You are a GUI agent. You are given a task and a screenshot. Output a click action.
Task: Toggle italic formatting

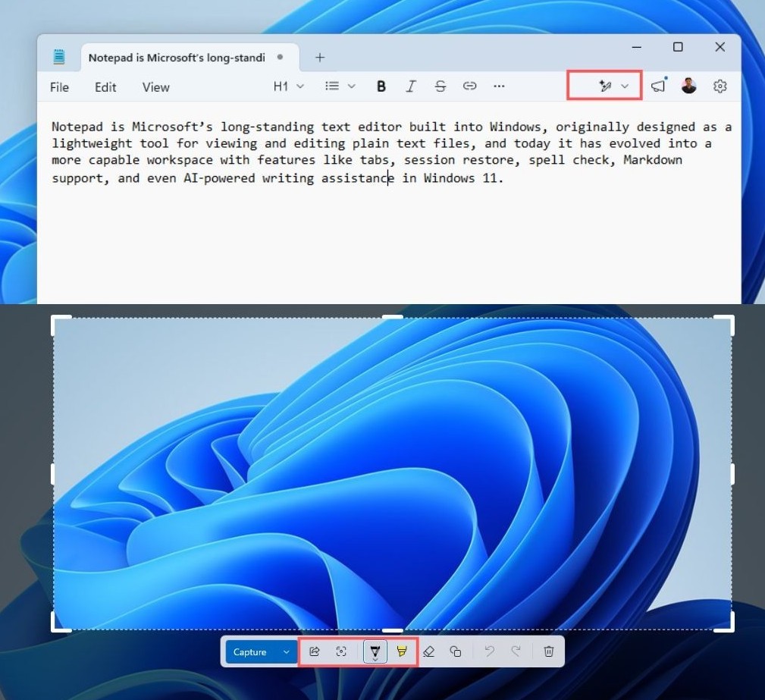tap(410, 86)
